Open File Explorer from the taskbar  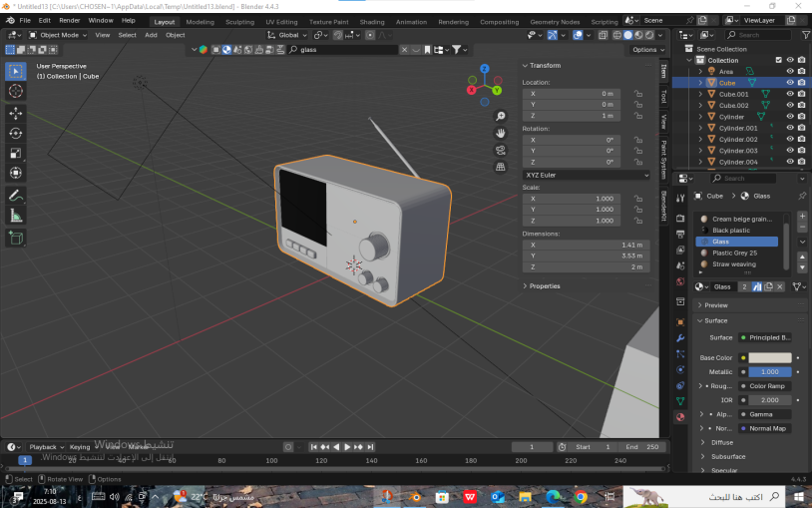coord(525,497)
